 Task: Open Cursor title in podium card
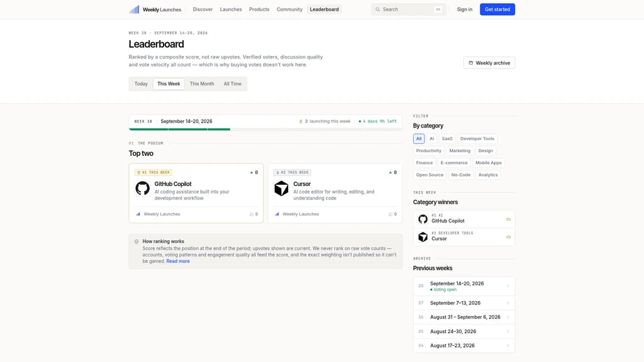(x=302, y=184)
